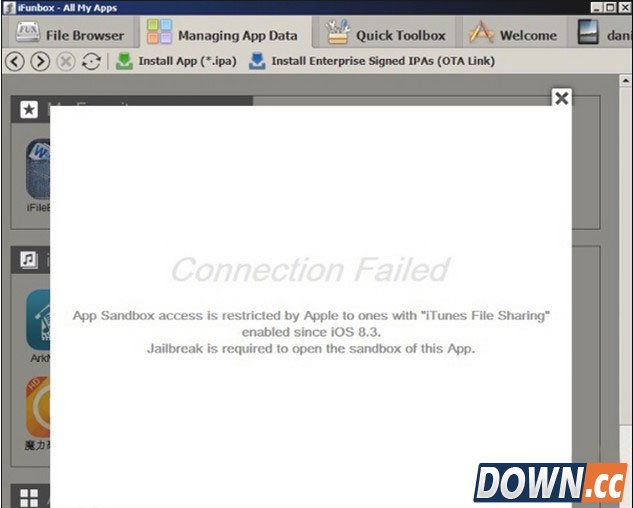Click the iFunbox title bar icon
633x508 pixels.
(x=9, y=8)
